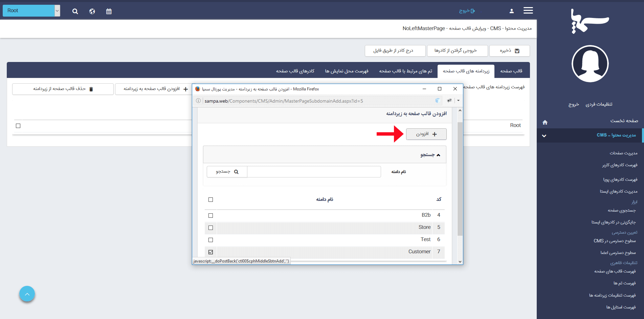
Task: Switch to the قالب صفحه tab
Action: click(x=511, y=71)
